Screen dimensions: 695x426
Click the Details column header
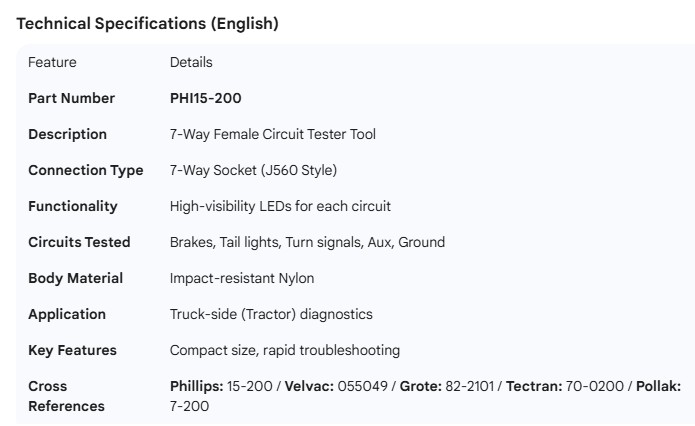191,62
